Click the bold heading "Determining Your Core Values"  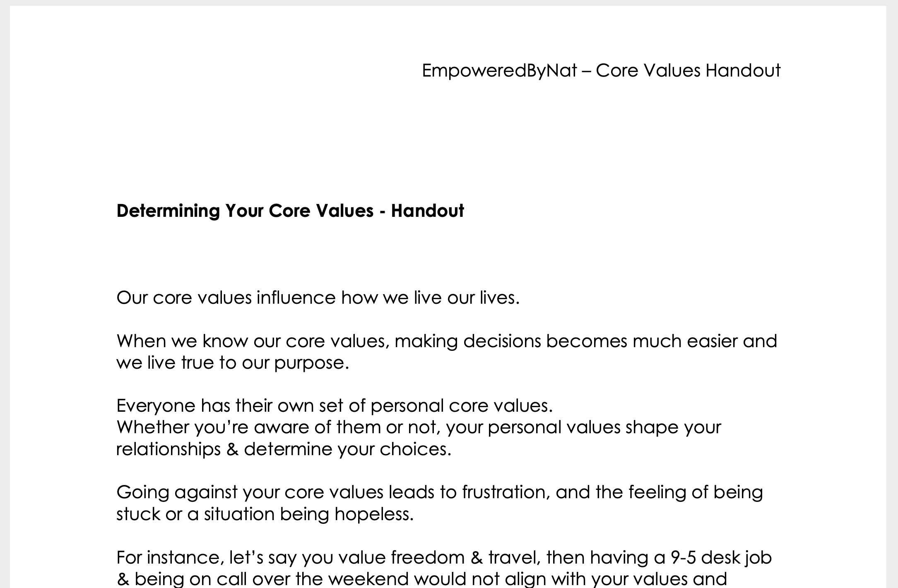coord(245,211)
